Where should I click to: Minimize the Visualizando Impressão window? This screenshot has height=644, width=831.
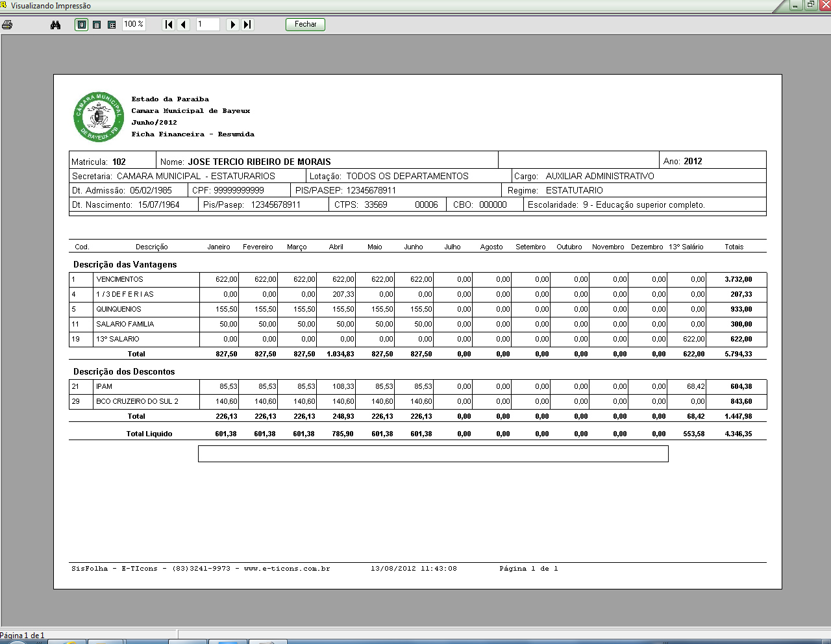tap(796, 5)
